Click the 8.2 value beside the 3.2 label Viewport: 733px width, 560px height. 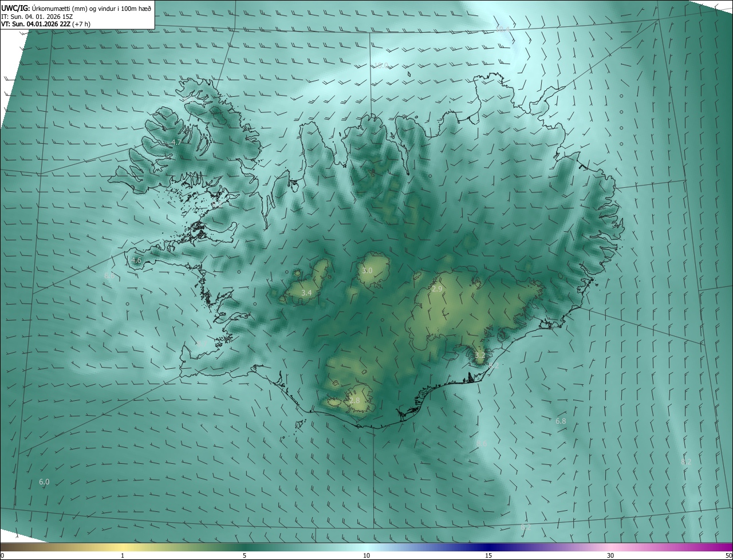point(494,365)
